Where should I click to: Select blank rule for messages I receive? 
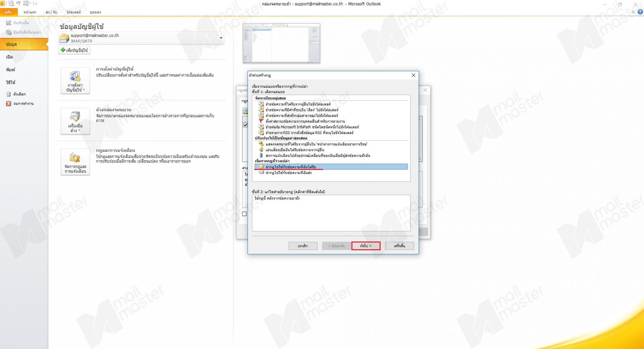pyautogui.click(x=331, y=167)
